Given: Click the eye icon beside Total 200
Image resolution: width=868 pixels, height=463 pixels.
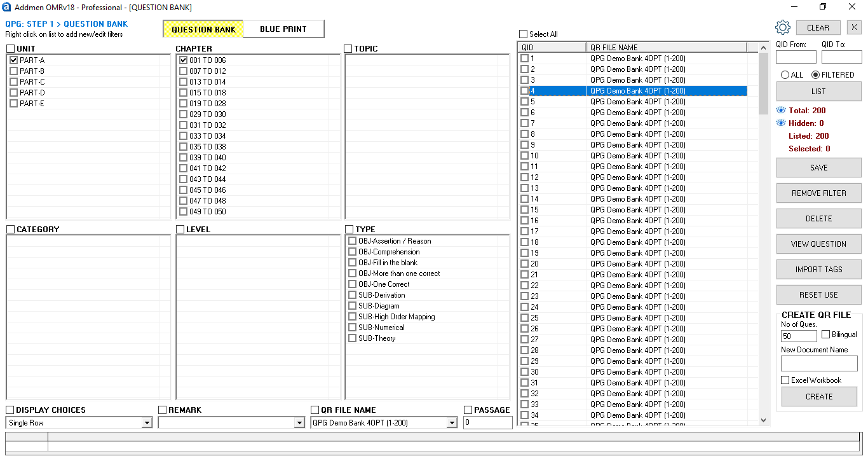Looking at the screenshot, I should pyautogui.click(x=781, y=109).
